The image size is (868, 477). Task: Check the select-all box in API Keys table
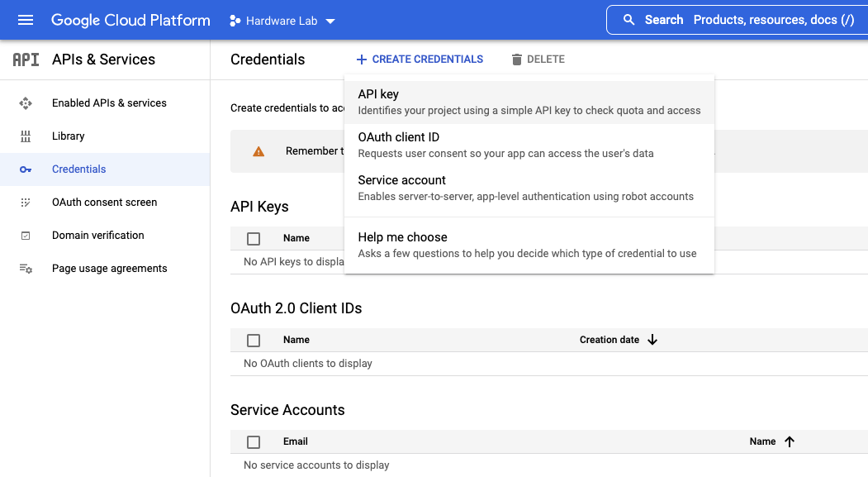tap(254, 238)
